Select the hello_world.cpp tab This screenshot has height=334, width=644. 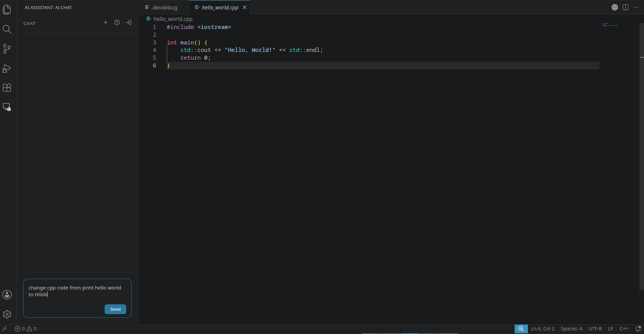(x=220, y=7)
